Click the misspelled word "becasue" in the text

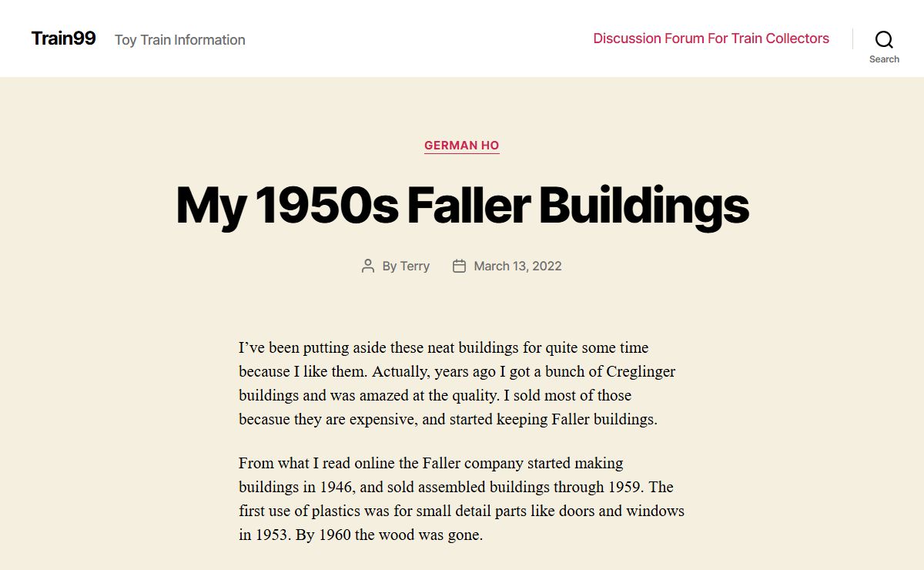click(x=267, y=420)
